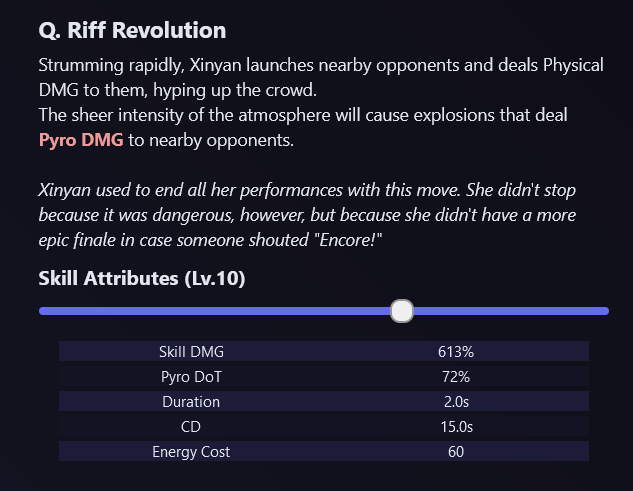Click the 2.0s Duration value
This screenshot has width=633, height=491.
point(454,401)
